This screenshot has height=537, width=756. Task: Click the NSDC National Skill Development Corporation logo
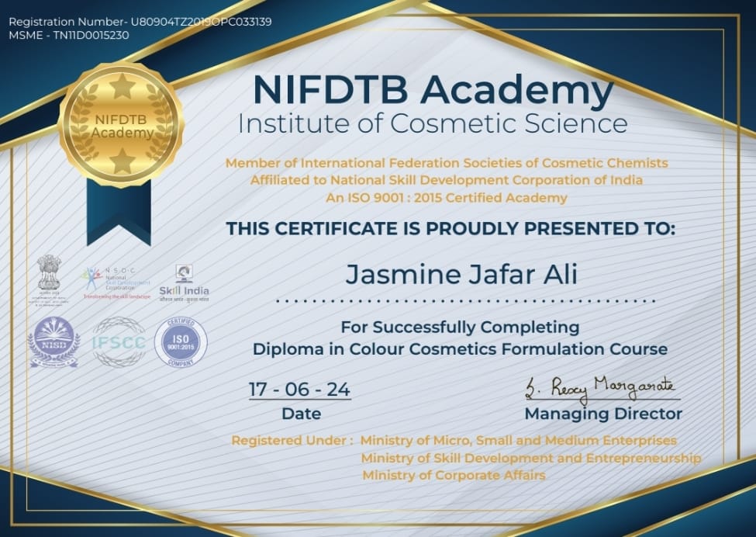click(117, 284)
